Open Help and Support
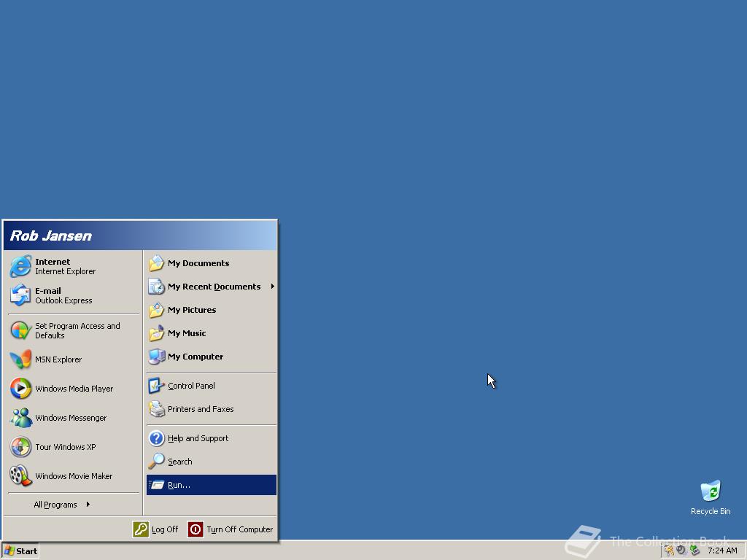747x560 pixels. tap(212, 438)
